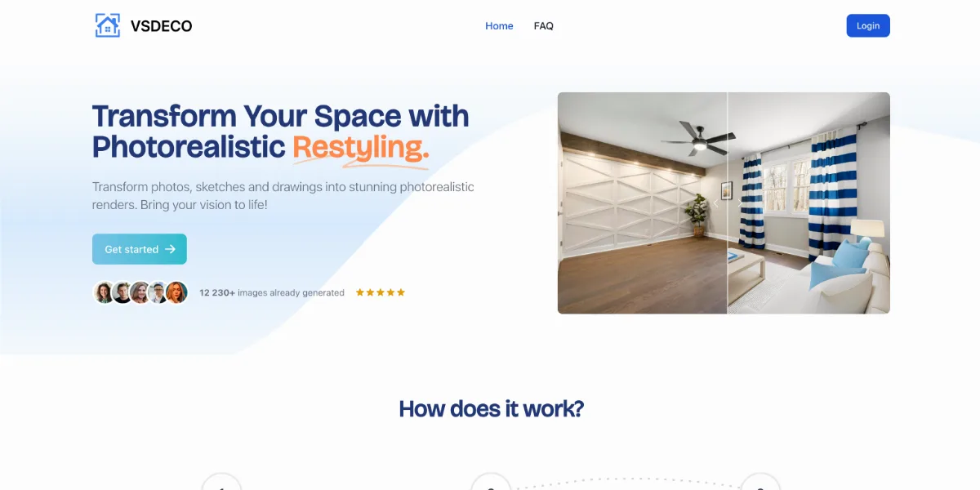Click the Login button
The width and height of the screenshot is (980, 490).
868,25
